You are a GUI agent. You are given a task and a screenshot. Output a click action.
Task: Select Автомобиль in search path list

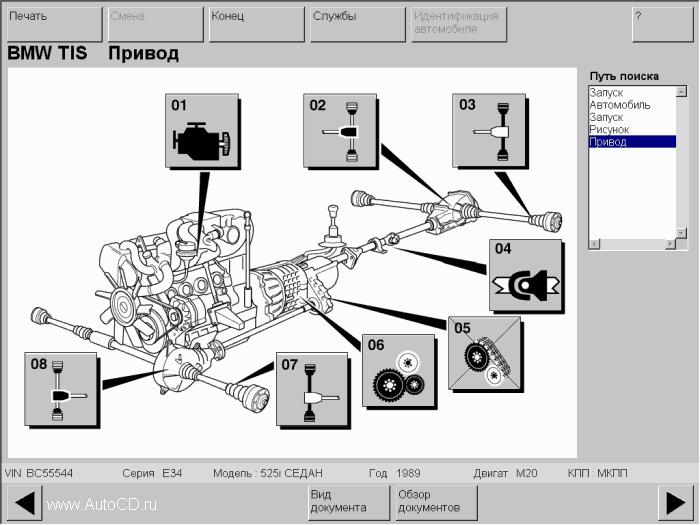pyautogui.click(x=632, y=105)
